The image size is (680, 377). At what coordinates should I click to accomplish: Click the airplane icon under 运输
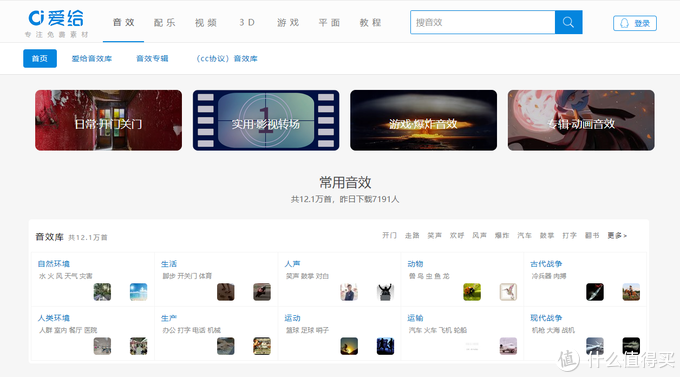[508, 346]
